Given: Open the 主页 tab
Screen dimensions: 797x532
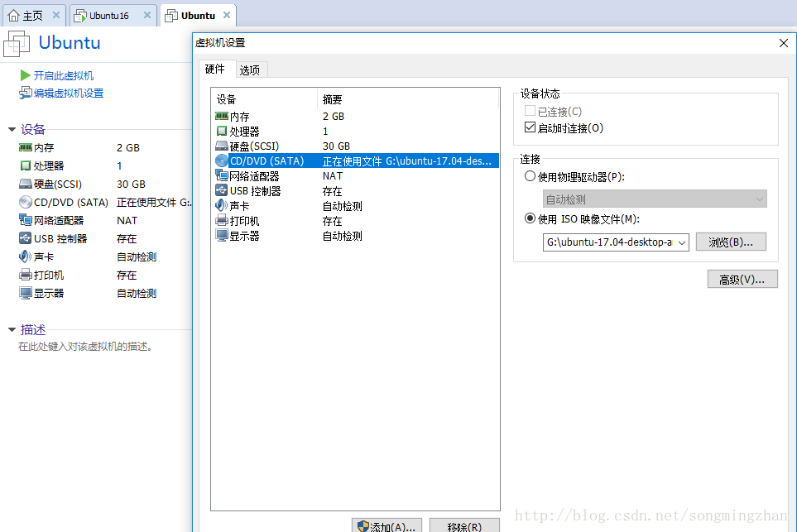Looking at the screenshot, I should point(32,16).
